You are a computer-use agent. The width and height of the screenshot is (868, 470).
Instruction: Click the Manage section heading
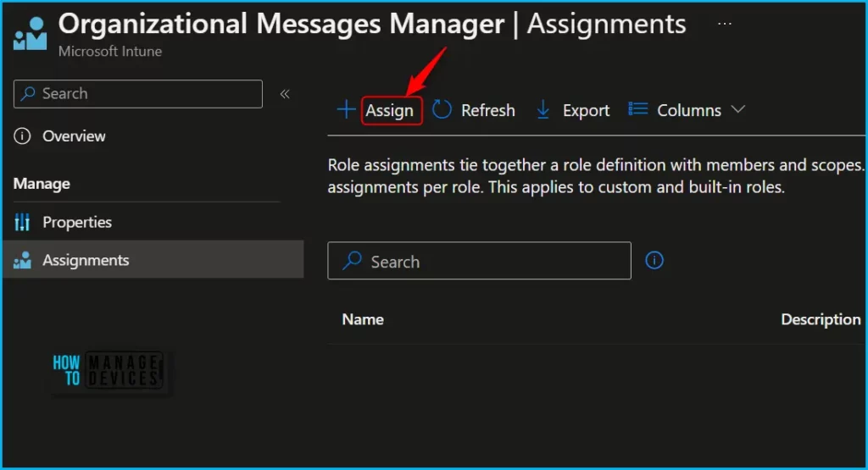42,184
